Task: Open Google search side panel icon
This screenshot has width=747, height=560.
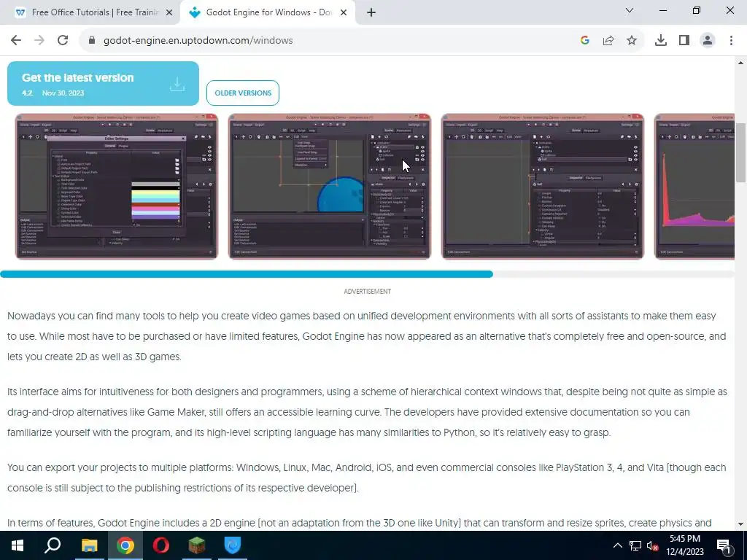Action: point(585,41)
